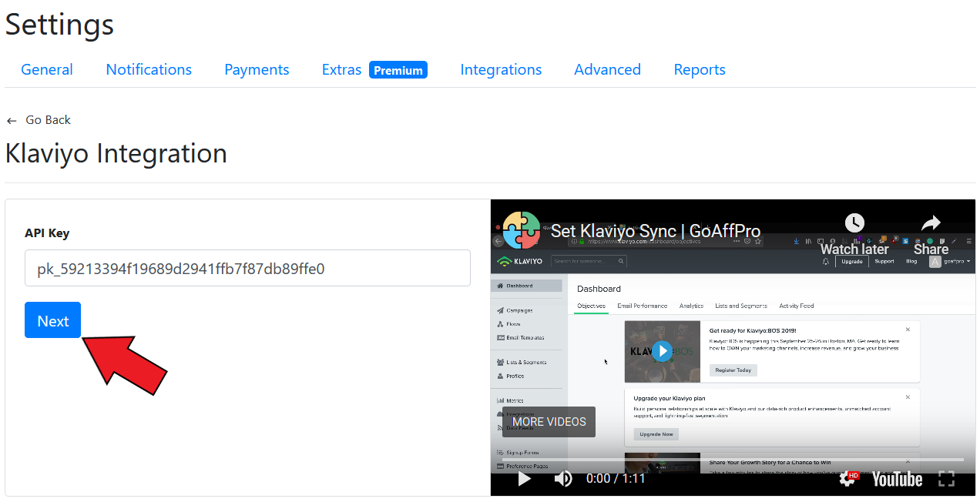Click the API Key label
Screen dimensions: 980x502
point(47,233)
